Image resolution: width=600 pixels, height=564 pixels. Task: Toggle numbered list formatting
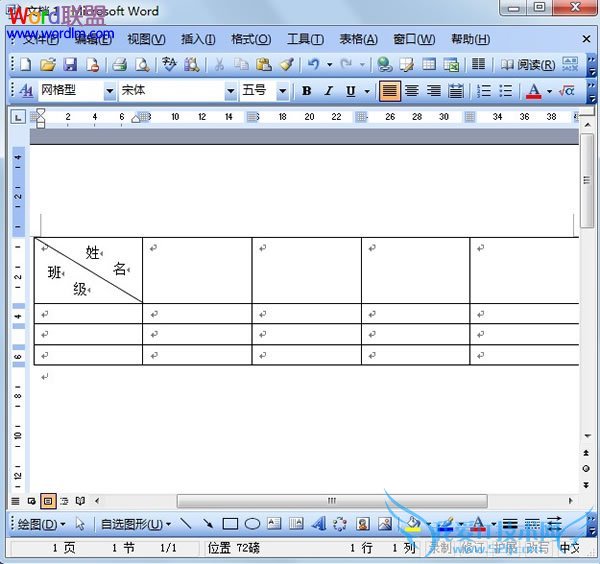pos(484,91)
